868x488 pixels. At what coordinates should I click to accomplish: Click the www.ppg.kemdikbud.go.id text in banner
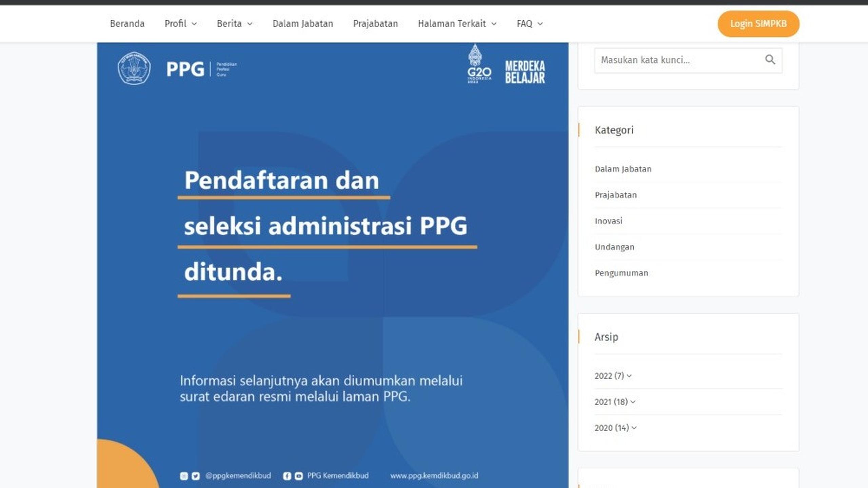pyautogui.click(x=434, y=476)
